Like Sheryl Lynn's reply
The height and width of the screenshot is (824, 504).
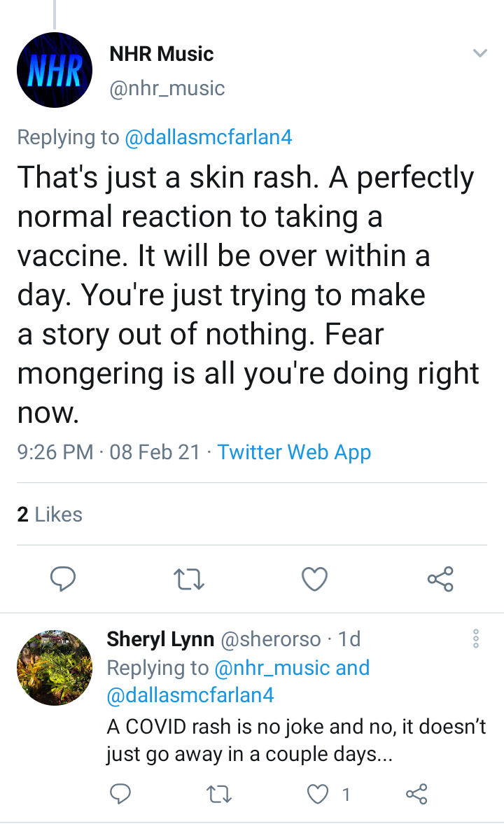[x=317, y=793]
